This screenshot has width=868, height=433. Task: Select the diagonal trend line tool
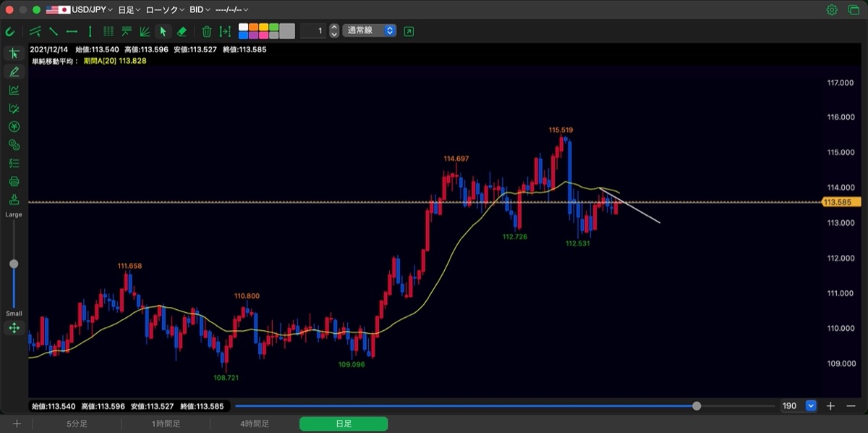pos(54,31)
